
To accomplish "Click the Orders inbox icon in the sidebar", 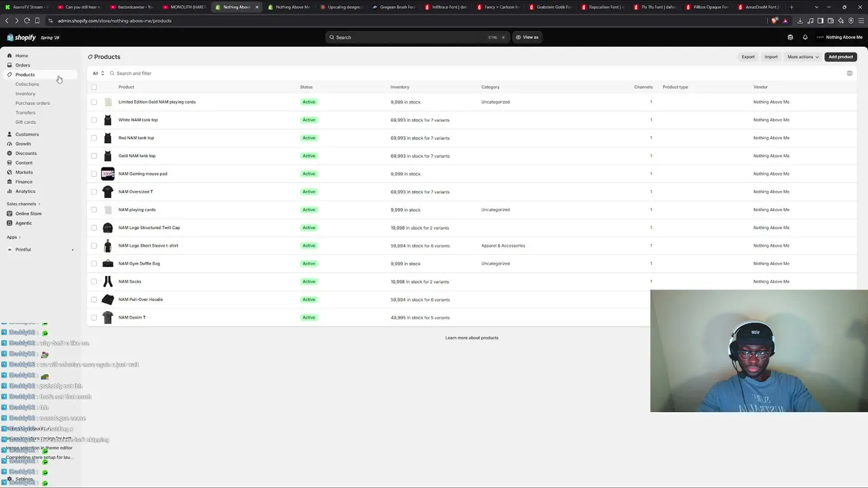I will 9,65.
